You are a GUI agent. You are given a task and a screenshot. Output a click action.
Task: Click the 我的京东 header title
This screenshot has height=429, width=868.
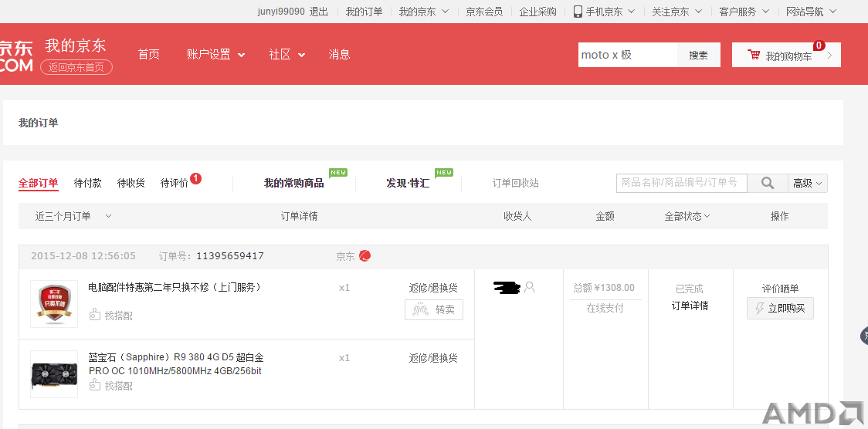(75, 46)
